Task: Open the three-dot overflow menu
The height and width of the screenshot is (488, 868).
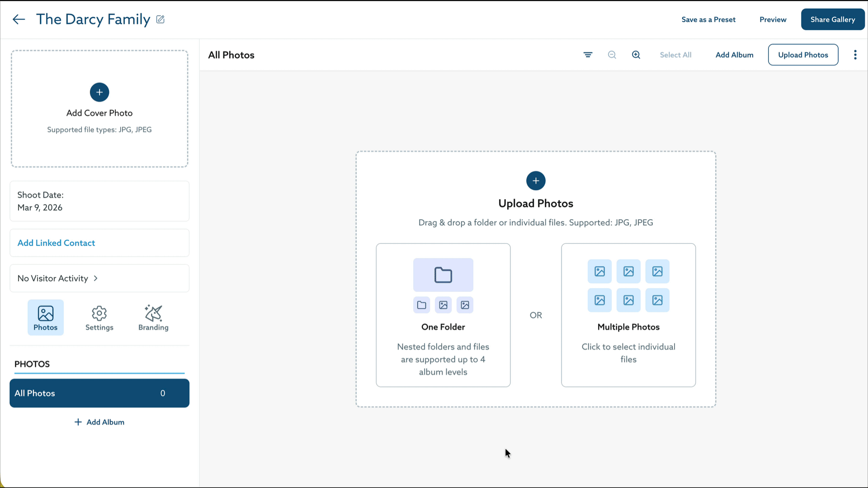Action: [855, 55]
